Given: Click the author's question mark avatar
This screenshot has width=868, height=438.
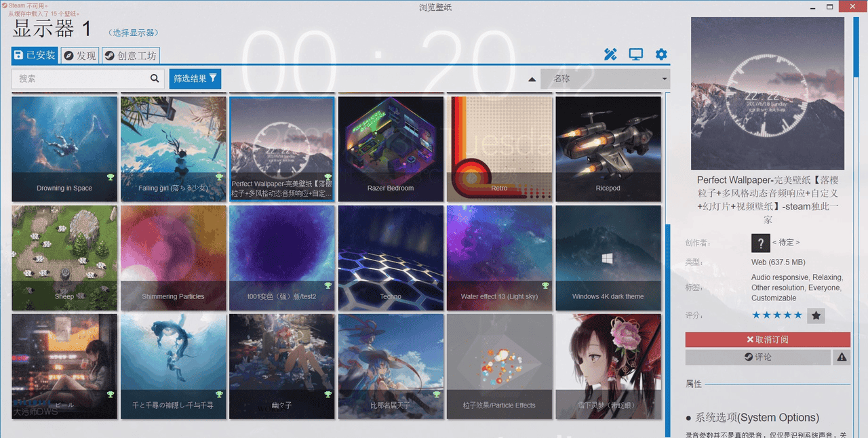Looking at the screenshot, I should (760, 242).
